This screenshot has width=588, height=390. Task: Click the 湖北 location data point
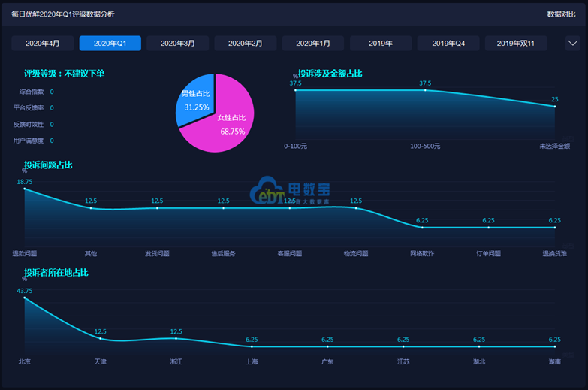(479, 347)
